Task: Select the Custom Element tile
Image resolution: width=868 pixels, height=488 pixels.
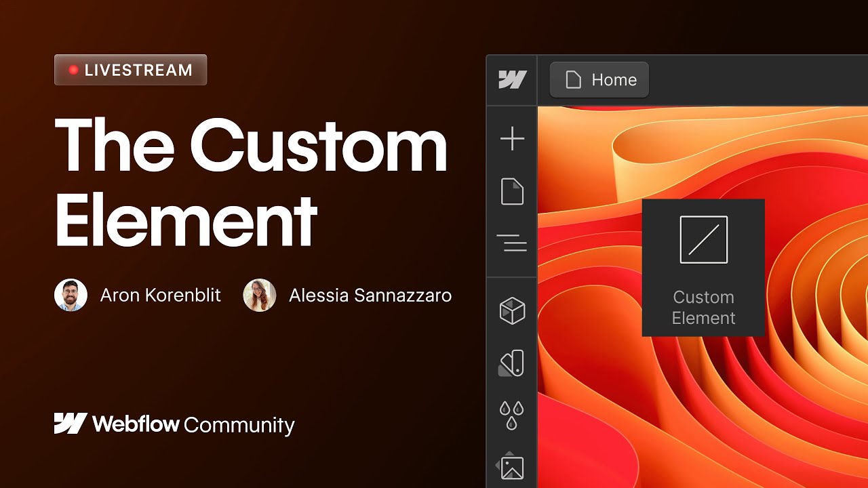Action: point(703,268)
